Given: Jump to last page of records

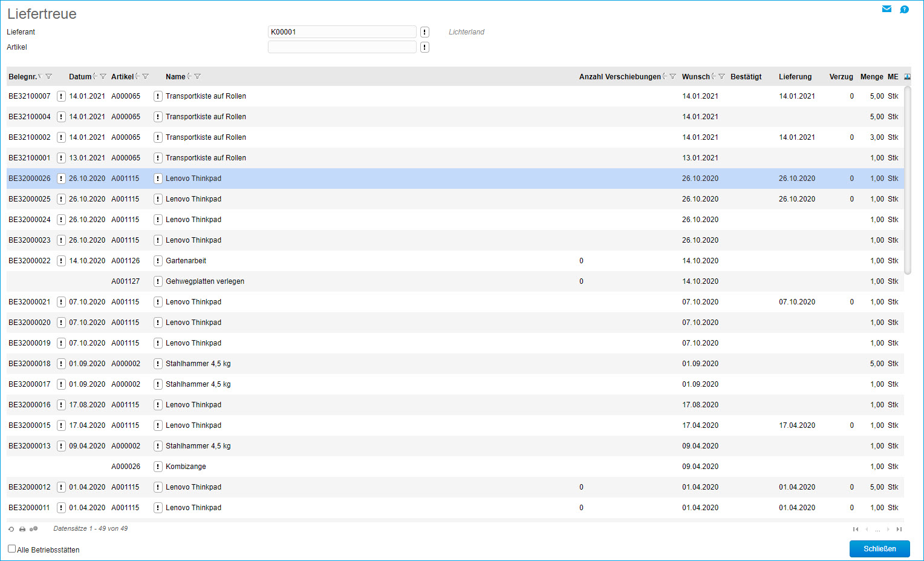Looking at the screenshot, I should point(899,530).
